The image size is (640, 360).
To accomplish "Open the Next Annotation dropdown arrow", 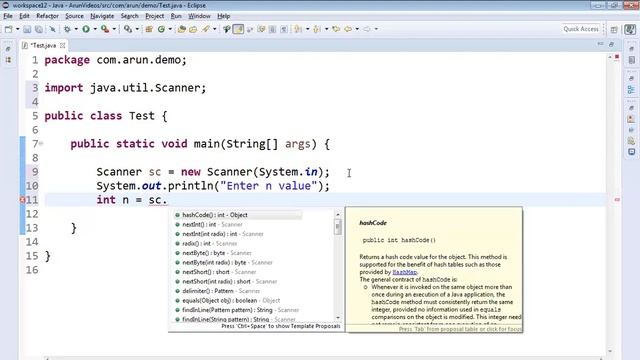I will 307,29.
